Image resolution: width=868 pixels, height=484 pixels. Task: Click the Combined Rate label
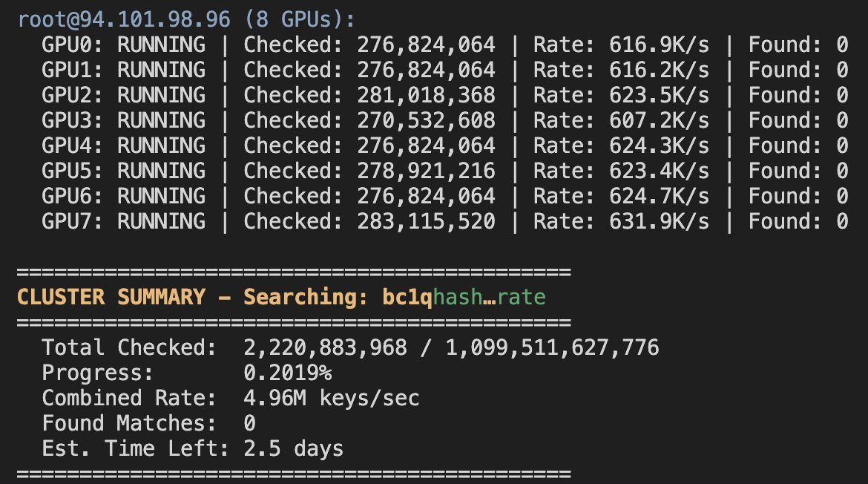(x=129, y=398)
